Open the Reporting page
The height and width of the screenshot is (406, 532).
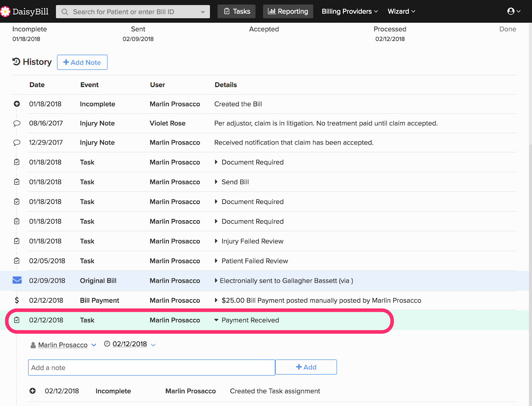tap(288, 11)
